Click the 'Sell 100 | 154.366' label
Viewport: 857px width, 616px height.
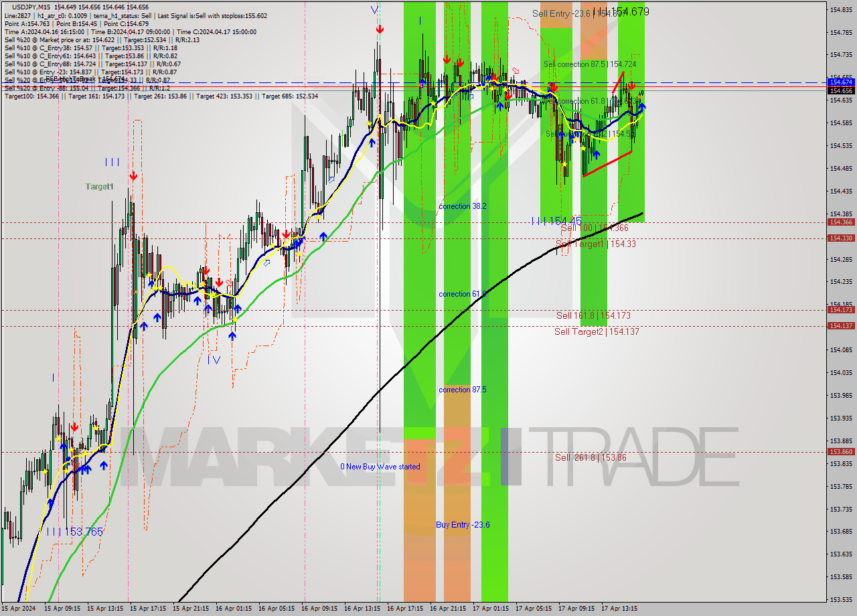pos(595,228)
